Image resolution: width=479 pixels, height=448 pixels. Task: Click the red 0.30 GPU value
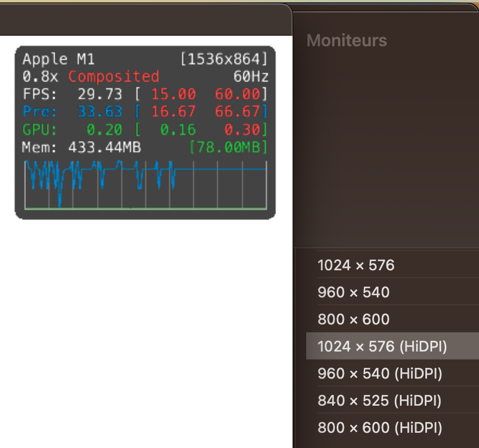click(242, 129)
